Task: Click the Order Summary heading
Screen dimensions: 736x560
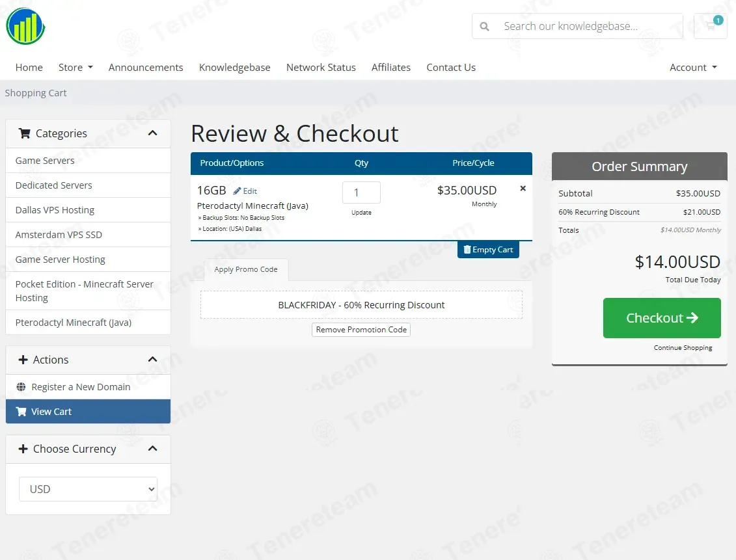Action: [x=639, y=167]
